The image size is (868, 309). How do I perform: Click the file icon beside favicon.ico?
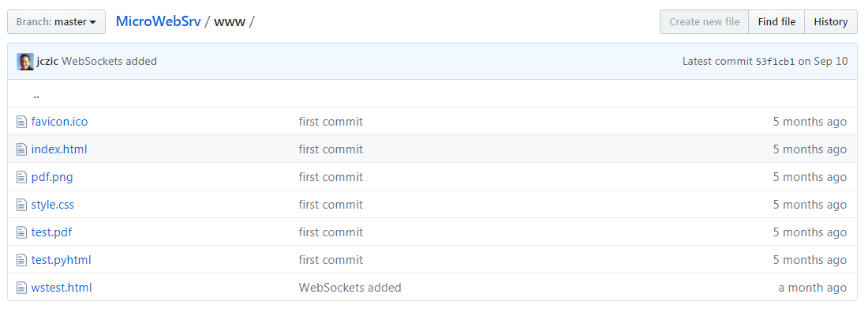(x=21, y=122)
